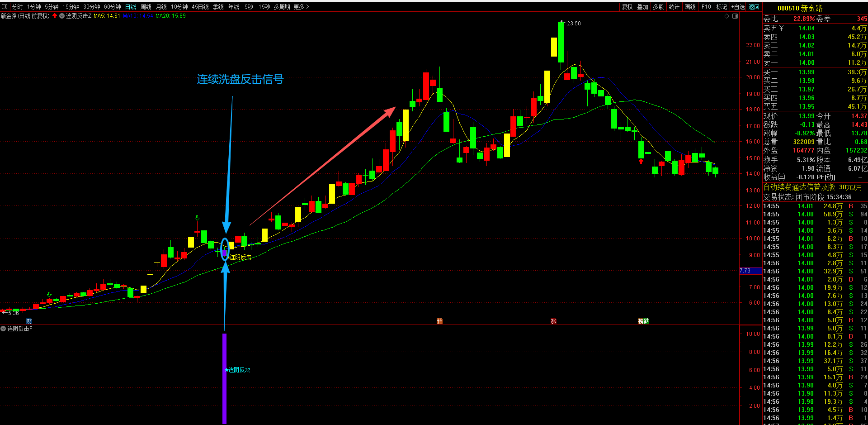The height and width of the screenshot is (425, 868).
Task: Click the MA20: 15.89 indicator label
Action: (170, 16)
